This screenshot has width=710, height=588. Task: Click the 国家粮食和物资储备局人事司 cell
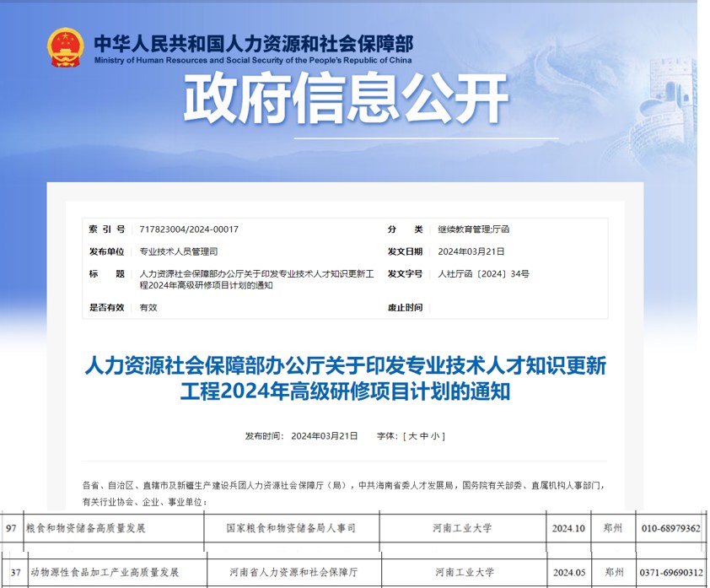coord(292,528)
